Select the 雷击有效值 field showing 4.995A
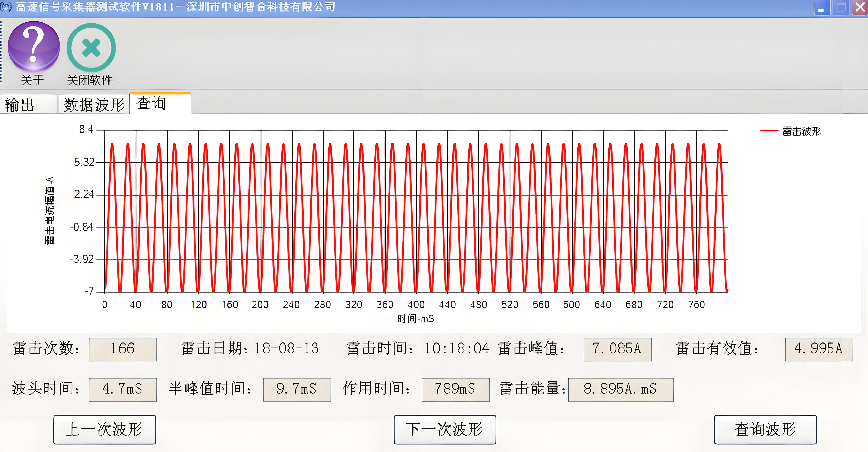Viewport: 868px width, 452px height. coord(818,349)
